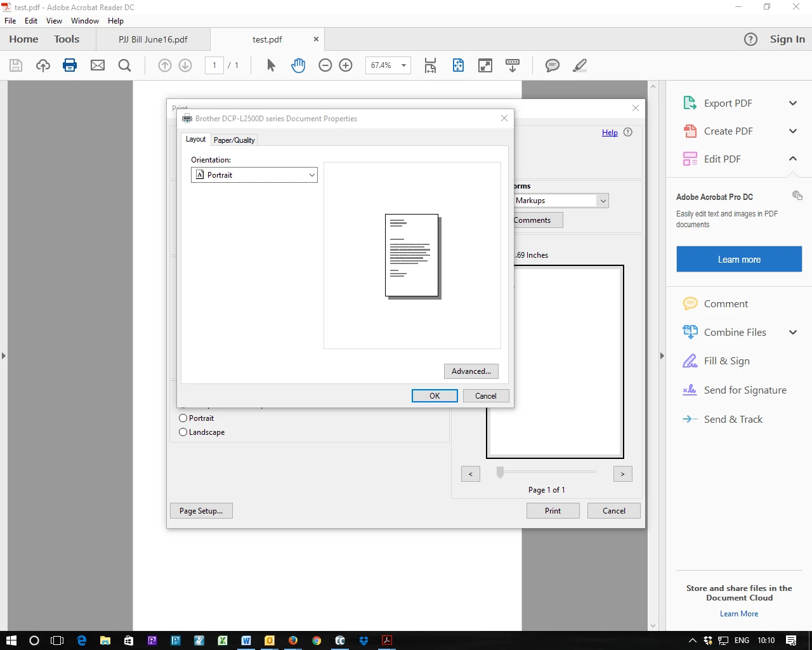The height and width of the screenshot is (650, 812).
Task: Click the full screen mode icon
Action: pos(485,65)
